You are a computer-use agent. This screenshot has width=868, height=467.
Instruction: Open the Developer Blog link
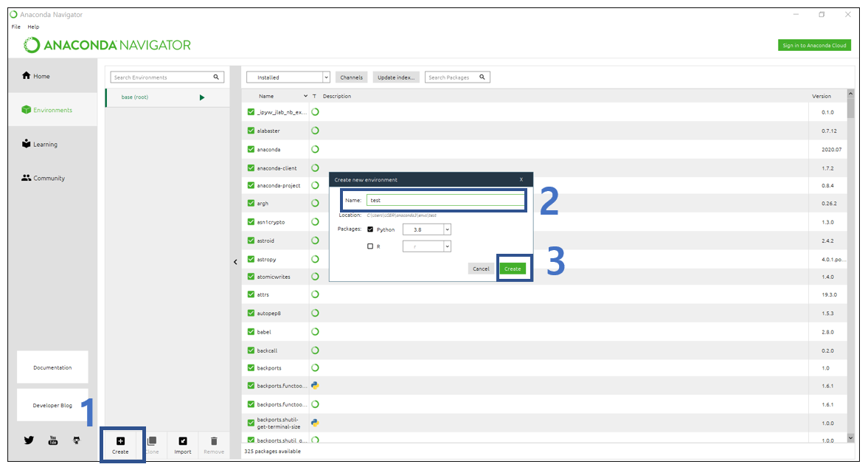tap(52, 405)
